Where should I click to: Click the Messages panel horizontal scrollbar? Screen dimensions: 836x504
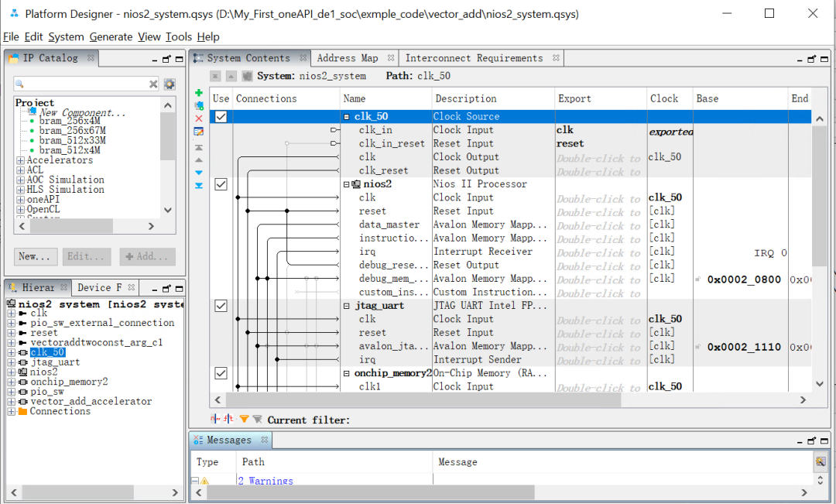click(x=371, y=492)
